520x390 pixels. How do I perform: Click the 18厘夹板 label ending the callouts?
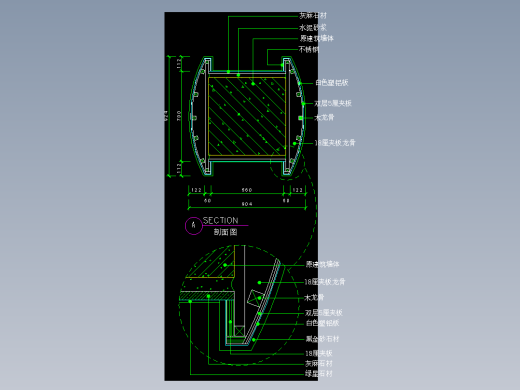(x=319, y=353)
